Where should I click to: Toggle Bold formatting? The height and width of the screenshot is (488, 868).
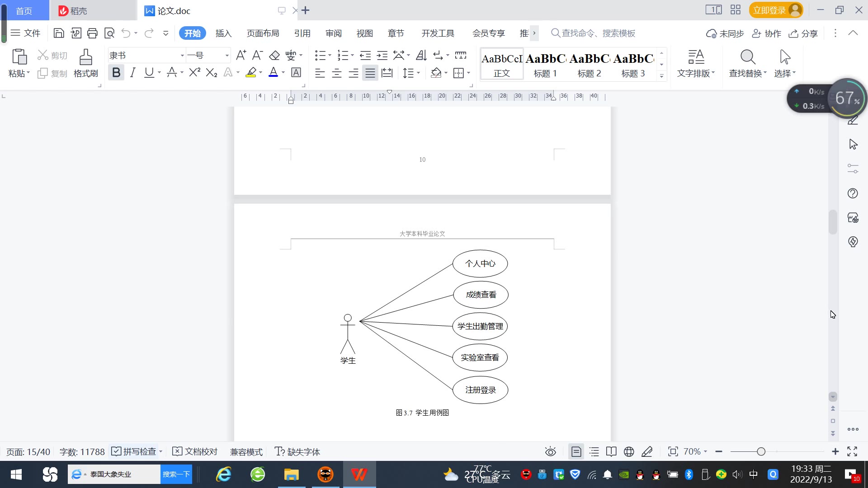coord(116,72)
